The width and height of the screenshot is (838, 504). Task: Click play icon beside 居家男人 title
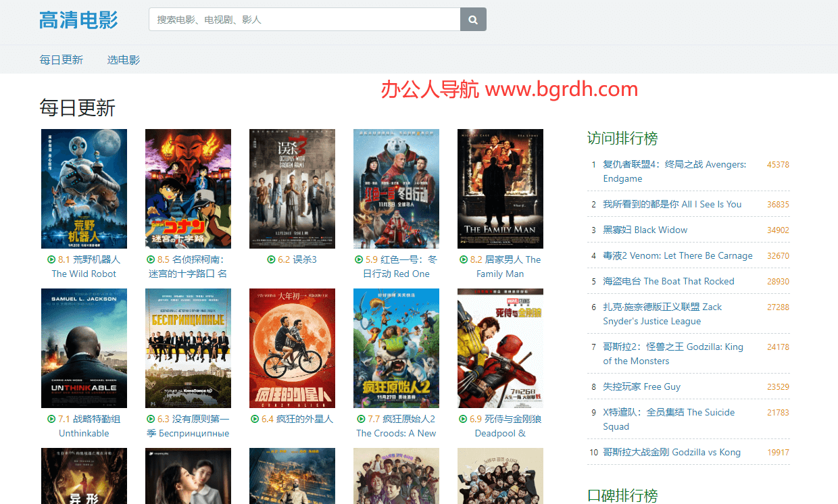coord(464,259)
